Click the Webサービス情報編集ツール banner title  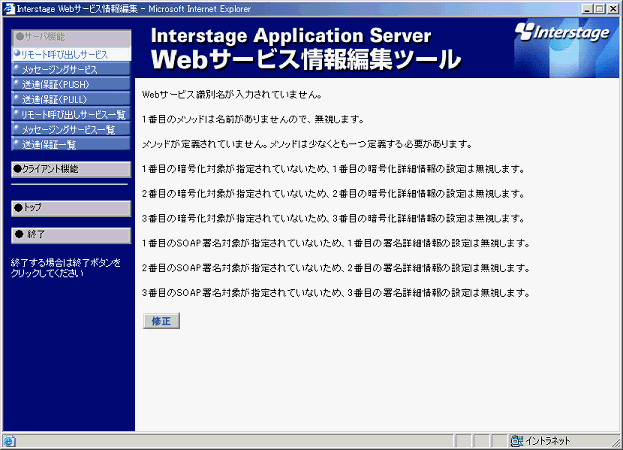(306, 60)
